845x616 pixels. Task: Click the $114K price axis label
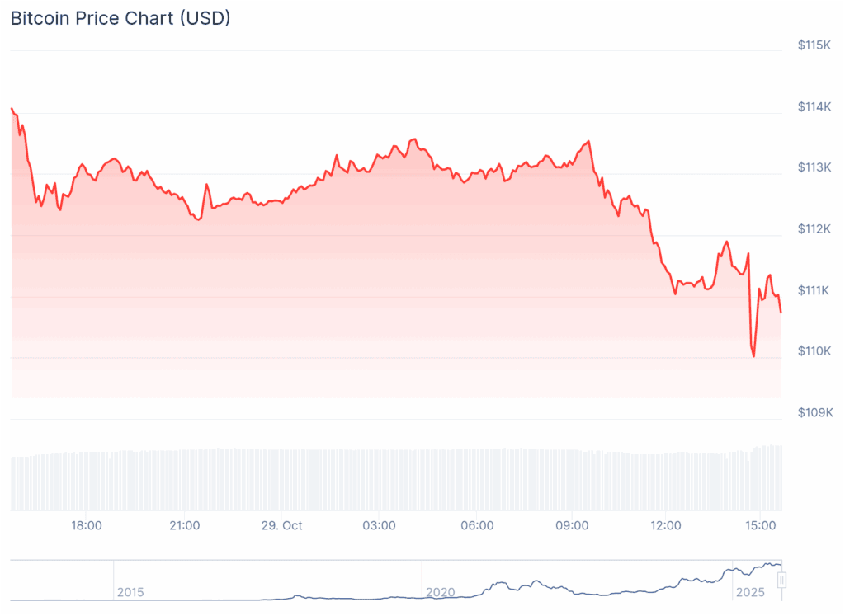(x=814, y=106)
